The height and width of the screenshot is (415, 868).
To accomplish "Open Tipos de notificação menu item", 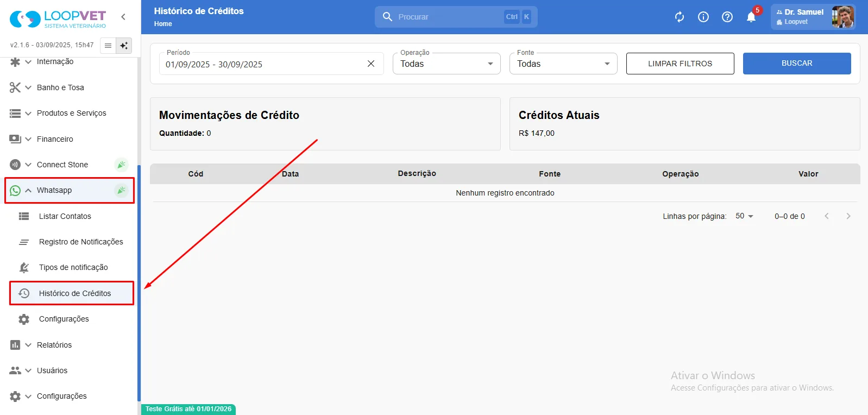I will (x=73, y=267).
